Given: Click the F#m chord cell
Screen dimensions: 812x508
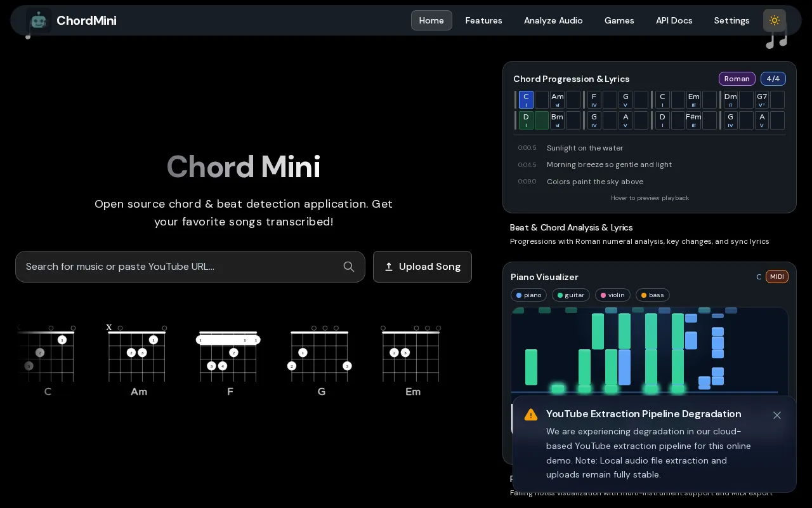Looking at the screenshot, I should [x=693, y=121].
